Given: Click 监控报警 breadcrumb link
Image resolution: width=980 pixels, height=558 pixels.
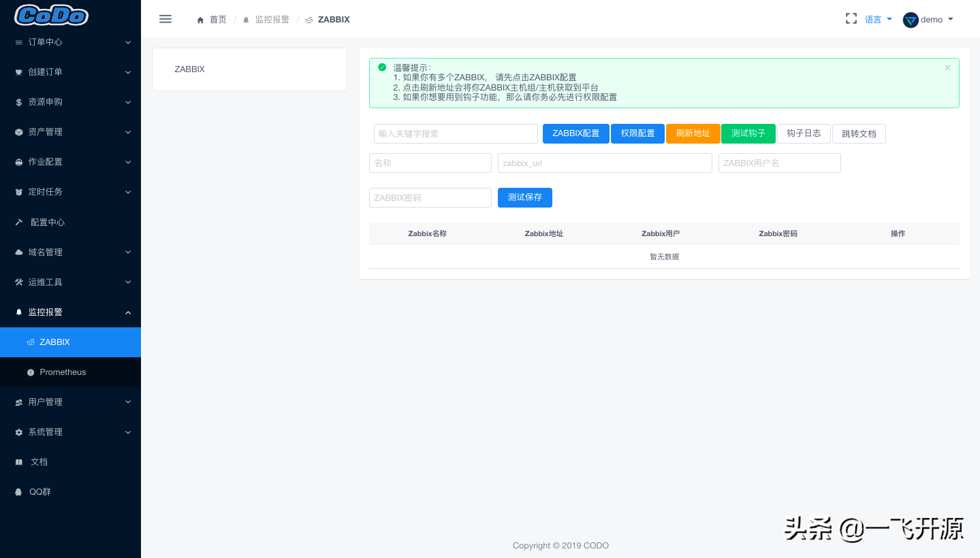Looking at the screenshot, I should [x=272, y=20].
